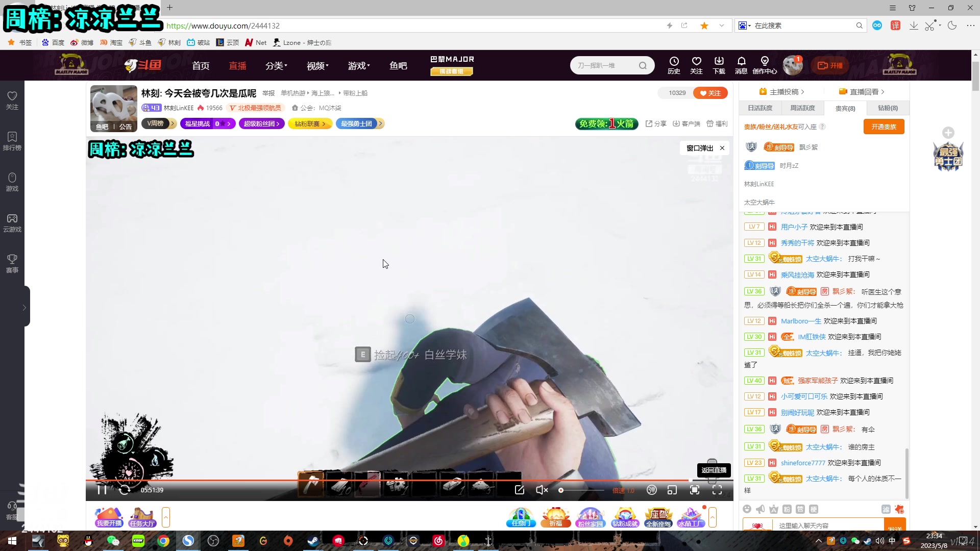The image size is (980, 551).
Task: Toggle the 滤 chat filter button
Action: 886,509
